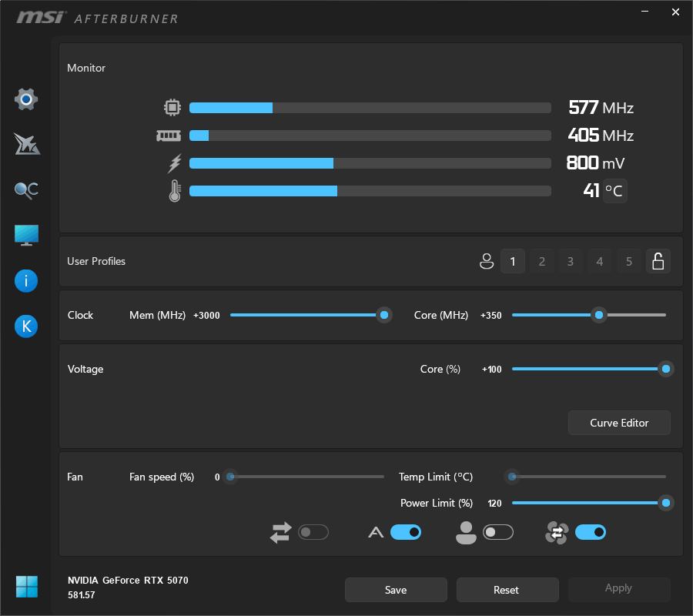Click the thermometer icon next to temperature bar

174,190
